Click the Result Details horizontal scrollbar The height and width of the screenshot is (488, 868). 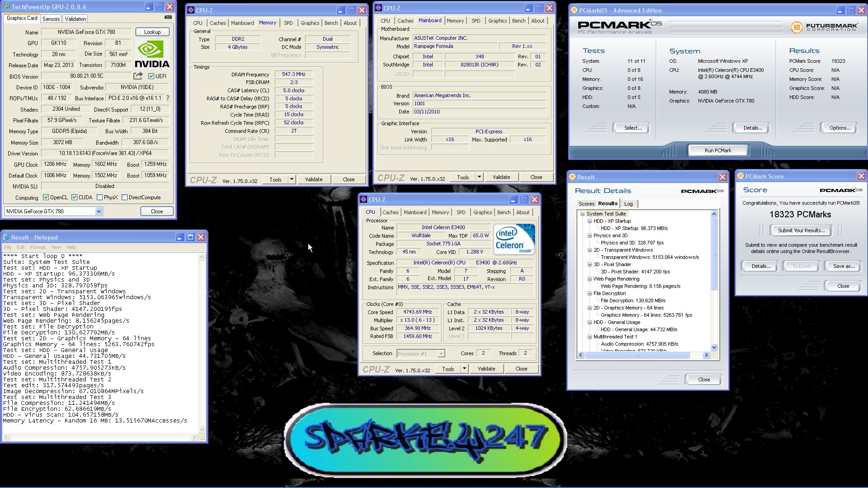tap(642, 356)
